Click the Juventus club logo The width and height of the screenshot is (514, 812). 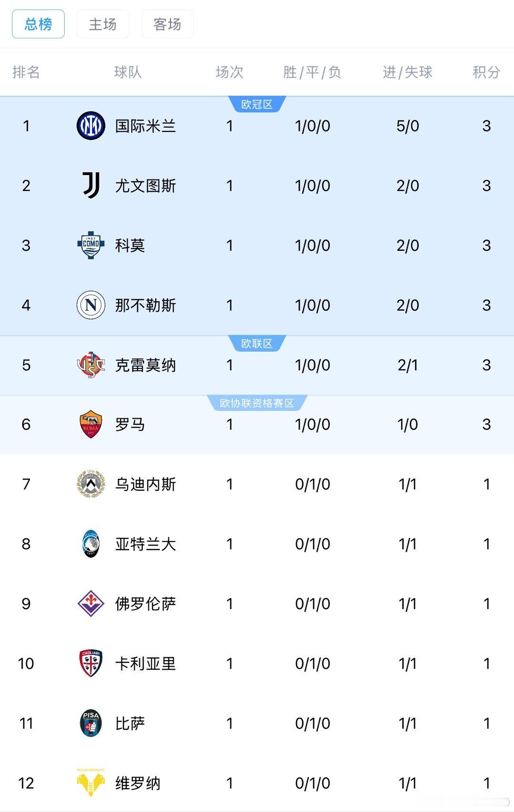coord(91,186)
